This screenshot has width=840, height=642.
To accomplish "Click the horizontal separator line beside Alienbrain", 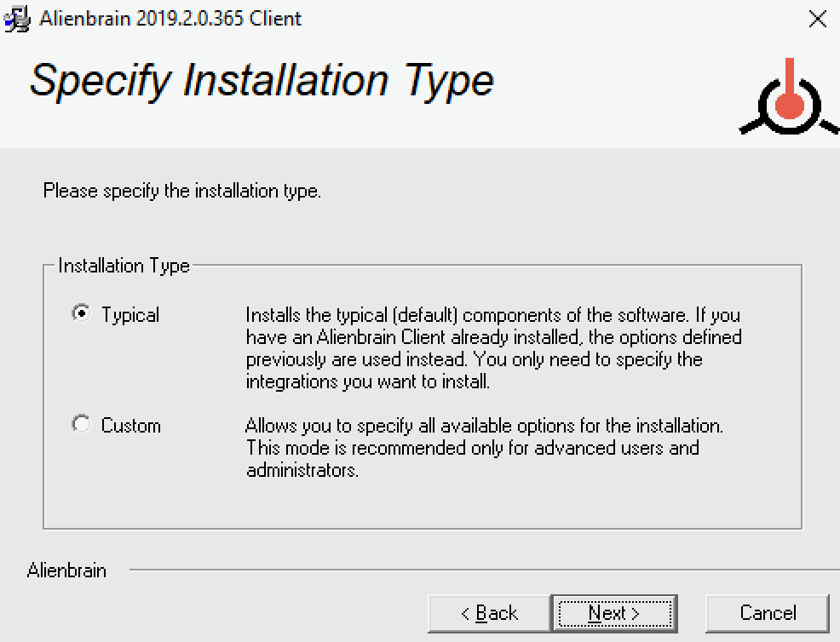I will (477, 570).
